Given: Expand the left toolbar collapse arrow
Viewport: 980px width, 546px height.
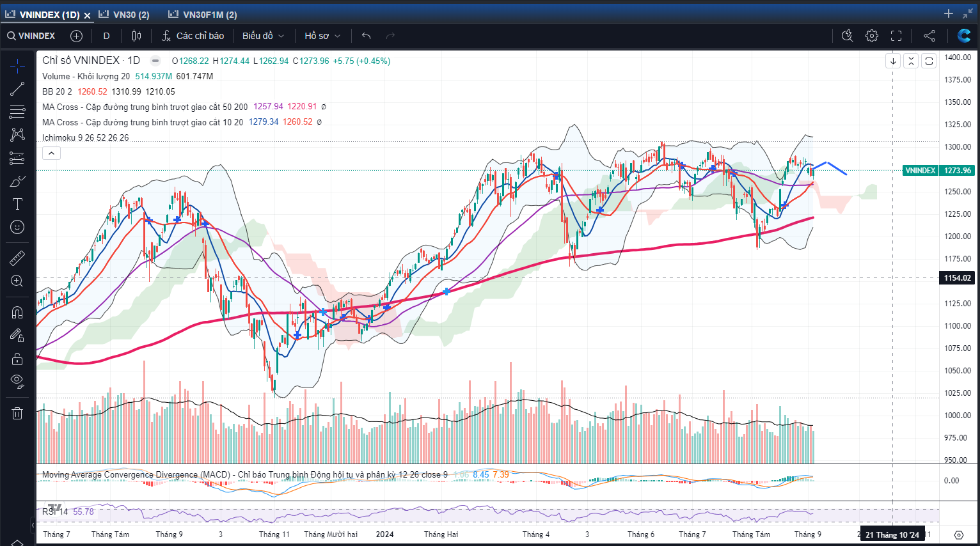Looking at the screenshot, I should click(x=33, y=526).
